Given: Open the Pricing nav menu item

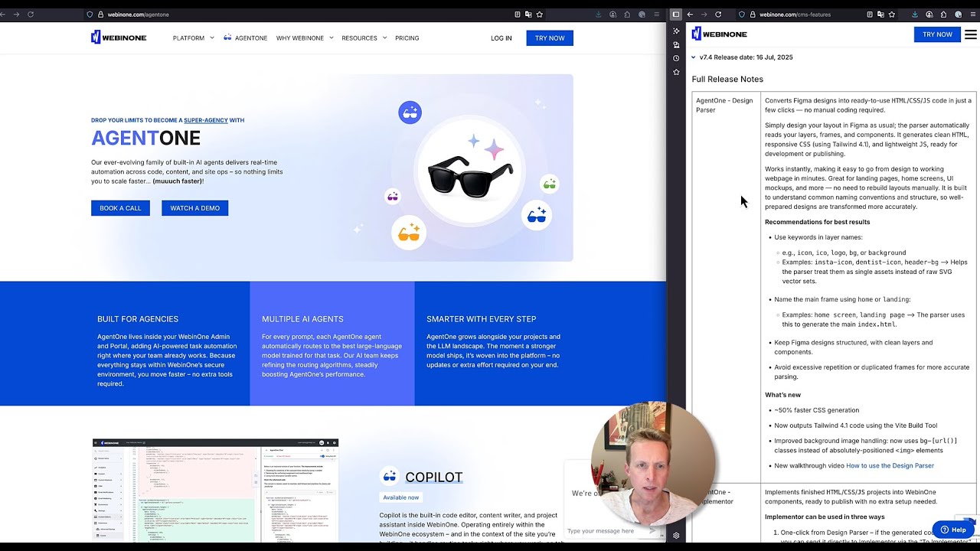Looking at the screenshot, I should [407, 37].
